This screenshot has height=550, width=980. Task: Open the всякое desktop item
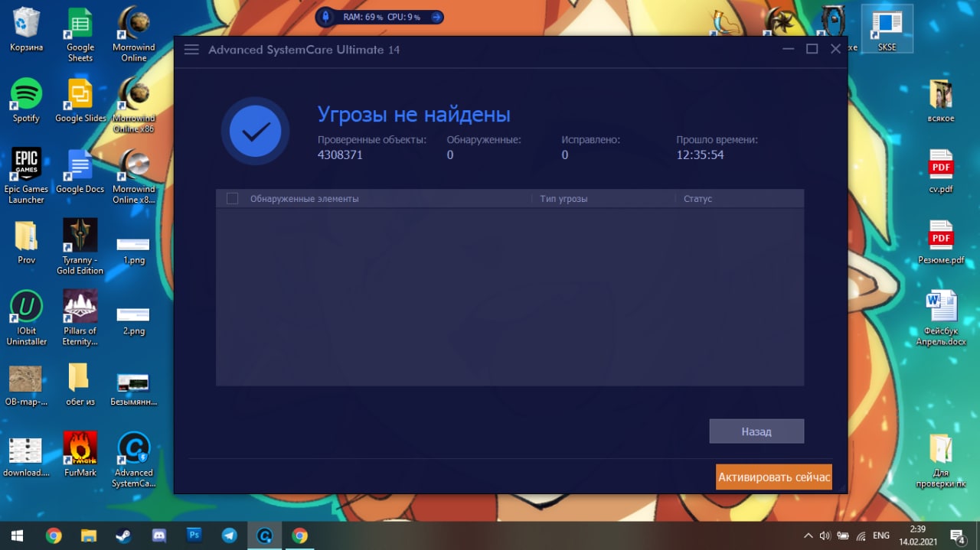[941, 101]
